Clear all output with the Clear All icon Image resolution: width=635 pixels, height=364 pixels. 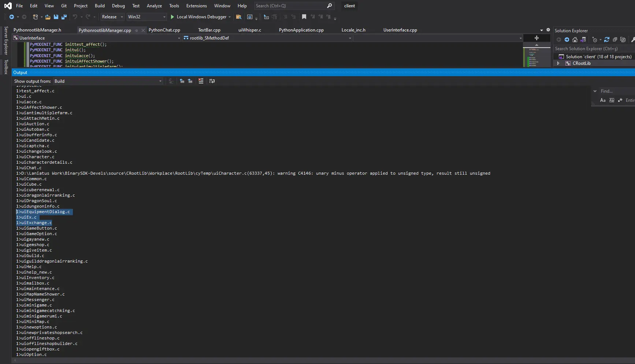coord(201,81)
